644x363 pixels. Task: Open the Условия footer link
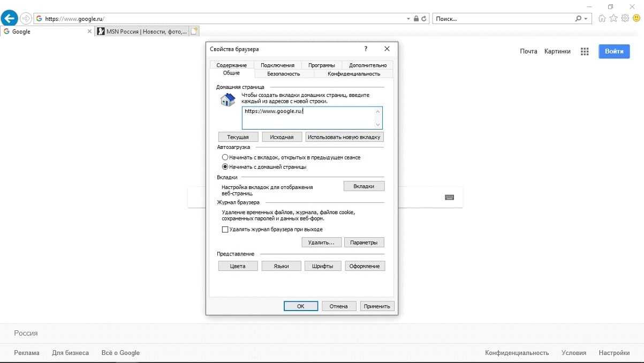(574, 353)
